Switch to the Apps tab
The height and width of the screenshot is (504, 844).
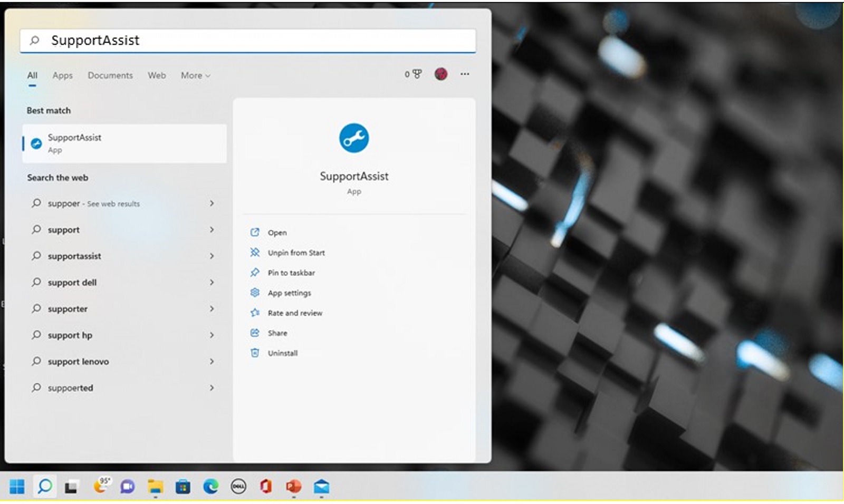62,75
